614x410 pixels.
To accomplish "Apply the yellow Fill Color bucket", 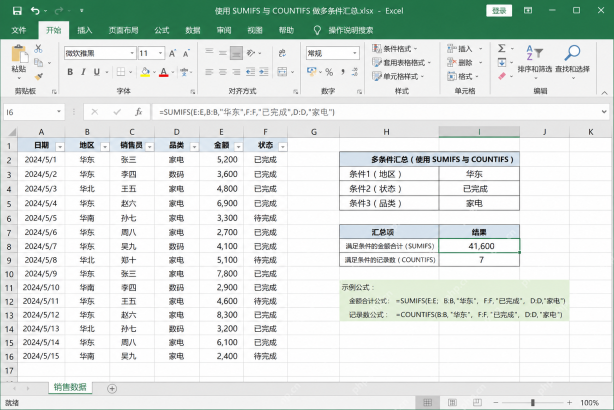I will 145,72.
